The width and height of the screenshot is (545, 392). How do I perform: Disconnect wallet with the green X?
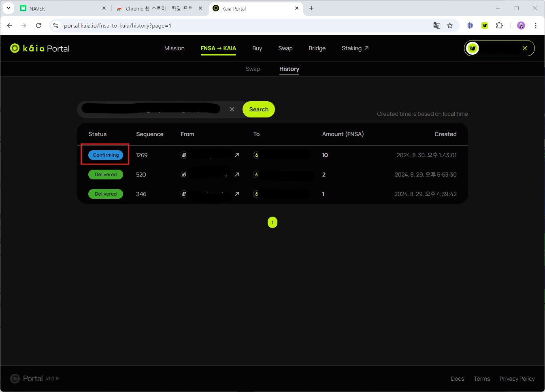[x=525, y=48]
